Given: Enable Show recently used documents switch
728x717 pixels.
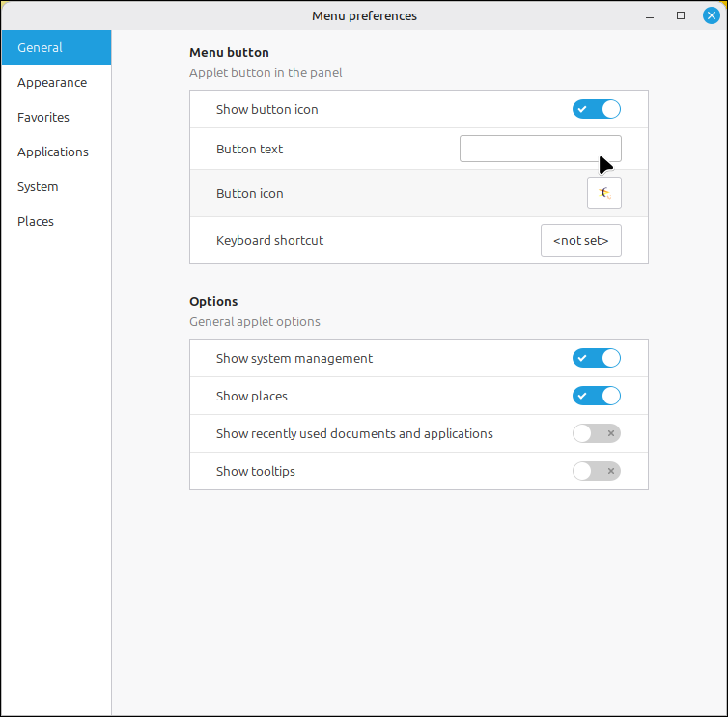Looking at the screenshot, I should (596, 433).
